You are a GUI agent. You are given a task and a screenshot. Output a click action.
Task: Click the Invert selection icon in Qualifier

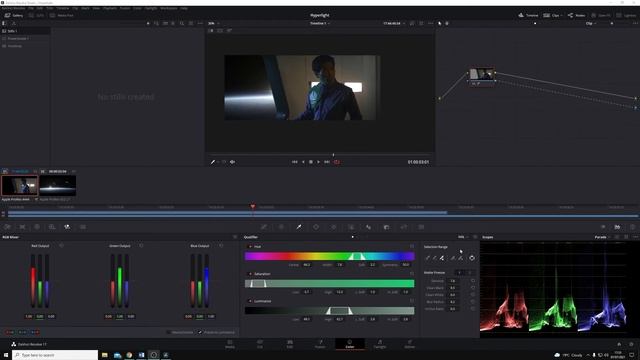(x=472, y=258)
